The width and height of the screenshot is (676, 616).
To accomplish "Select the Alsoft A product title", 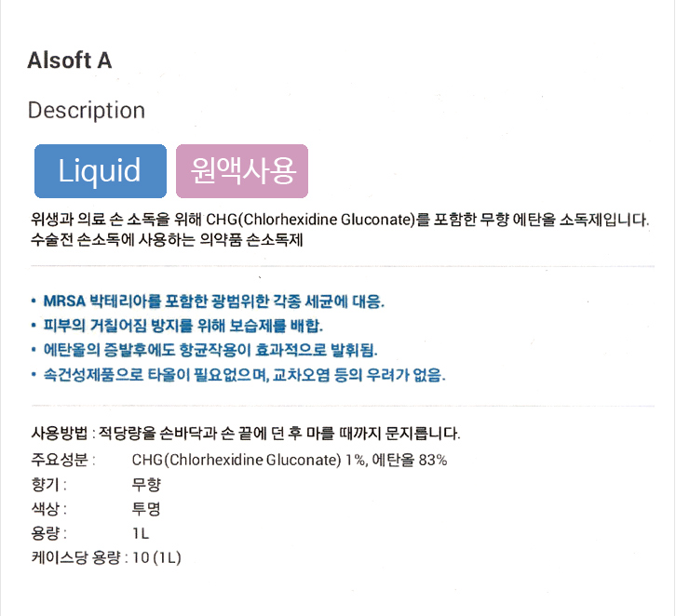I will (x=70, y=60).
